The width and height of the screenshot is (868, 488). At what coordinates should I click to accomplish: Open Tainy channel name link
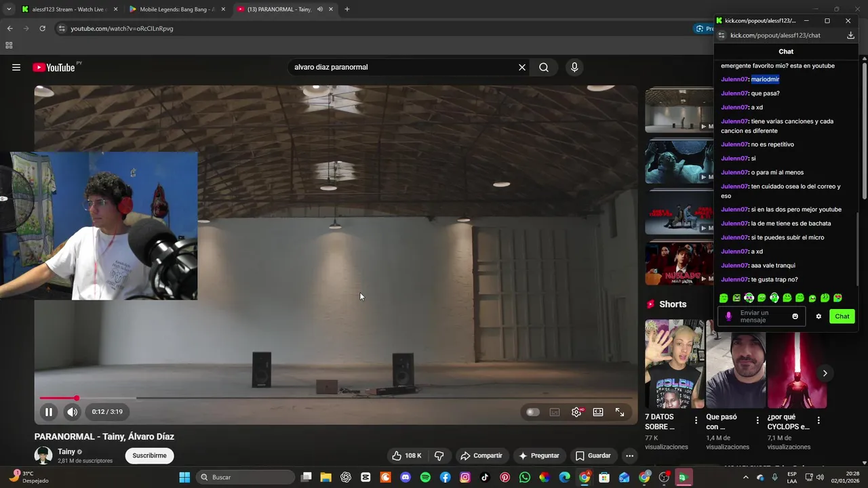click(x=66, y=451)
